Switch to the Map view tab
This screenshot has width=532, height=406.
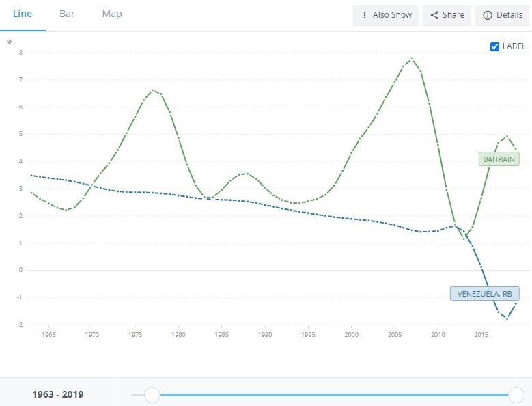pyautogui.click(x=112, y=14)
